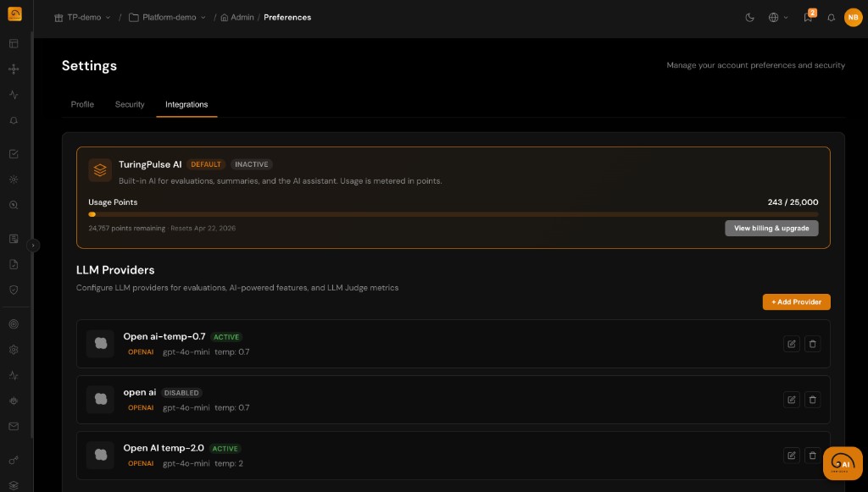Open bookmarks icon showing badge 2
This screenshot has width=868, height=492.
pyautogui.click(x=808, y=17)
